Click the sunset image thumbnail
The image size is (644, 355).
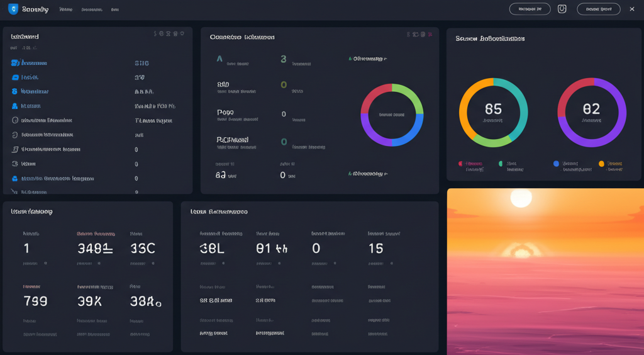pyautogui.click(x=545, y=271)
